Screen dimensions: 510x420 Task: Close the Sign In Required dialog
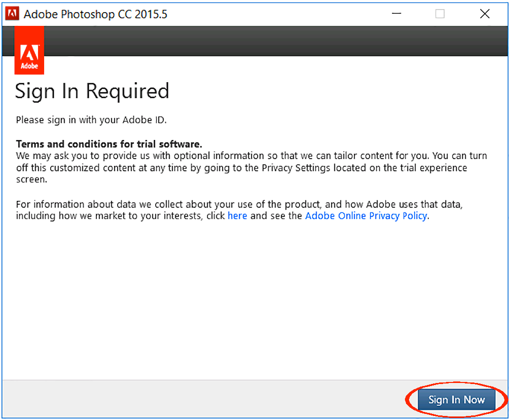coord(485,14)
